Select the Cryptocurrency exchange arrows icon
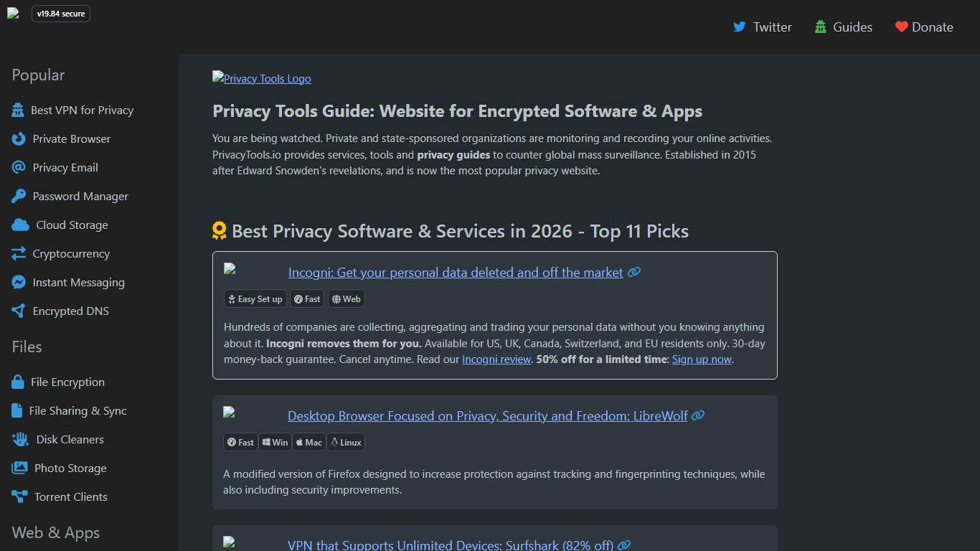The image size is (980, 551). [19, 253]
